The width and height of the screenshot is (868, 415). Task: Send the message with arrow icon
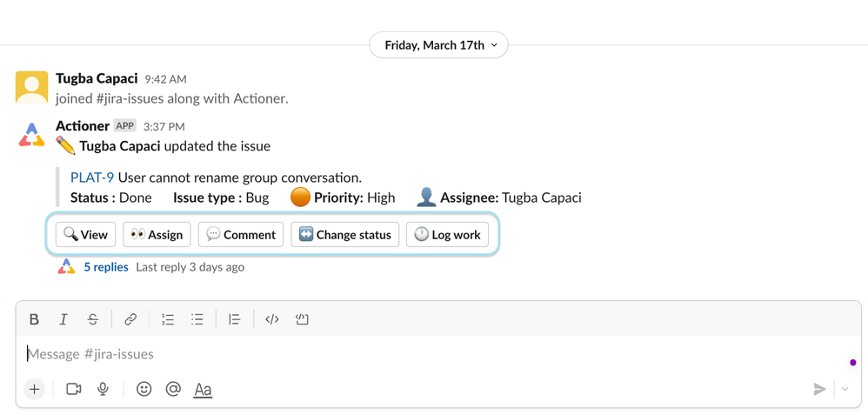click(x=820, y=390)
